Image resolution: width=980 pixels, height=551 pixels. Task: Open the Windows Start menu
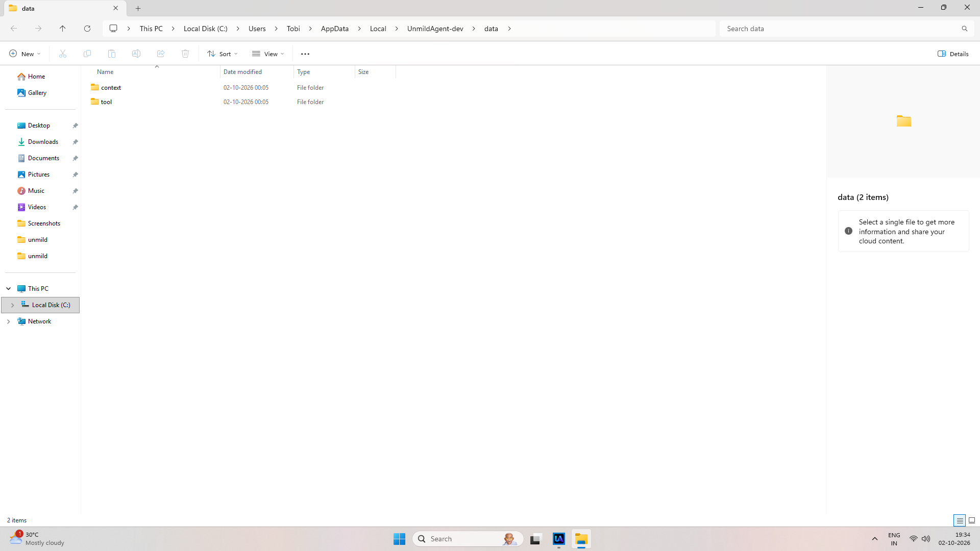coord(399,539)
